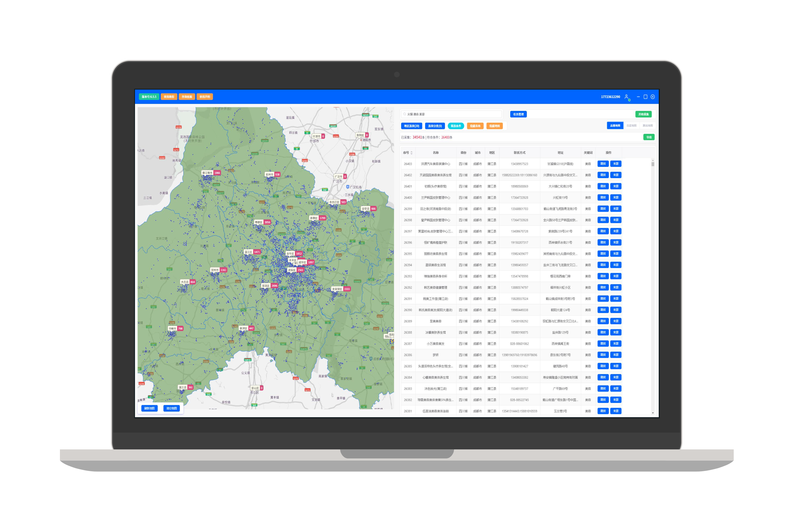Open the user account icon
The height and width of the screenshot is (532, 794).
[626, 97]
